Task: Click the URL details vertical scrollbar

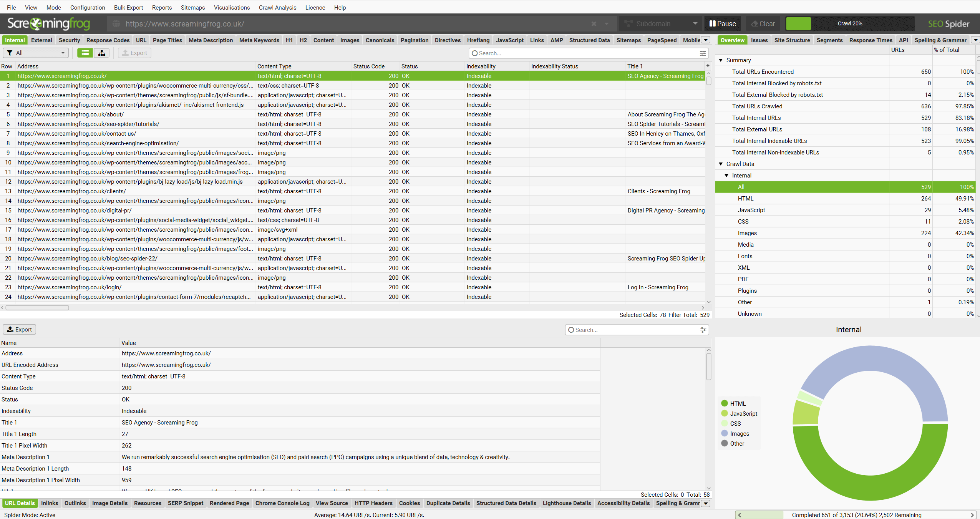Action: coord(709,366)
